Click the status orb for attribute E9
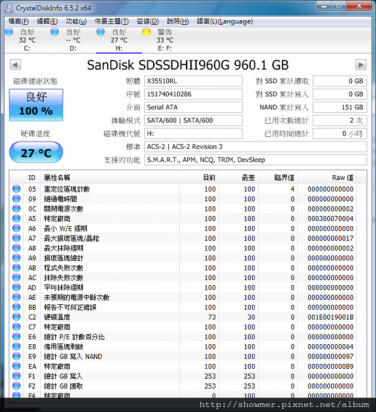The image size is (376, 412). 16,356
